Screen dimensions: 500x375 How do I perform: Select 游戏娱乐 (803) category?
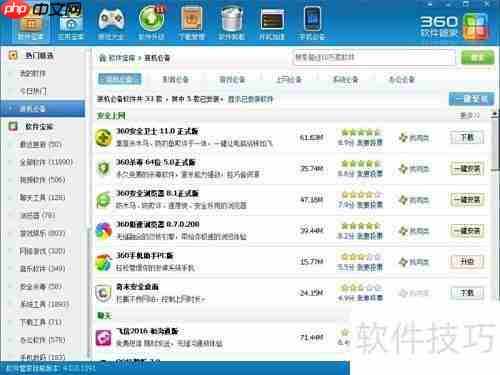click(42, 233)
